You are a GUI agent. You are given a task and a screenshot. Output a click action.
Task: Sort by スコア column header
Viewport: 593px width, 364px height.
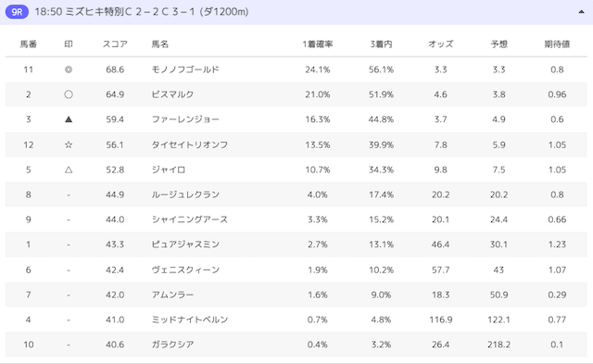[115, 44]
